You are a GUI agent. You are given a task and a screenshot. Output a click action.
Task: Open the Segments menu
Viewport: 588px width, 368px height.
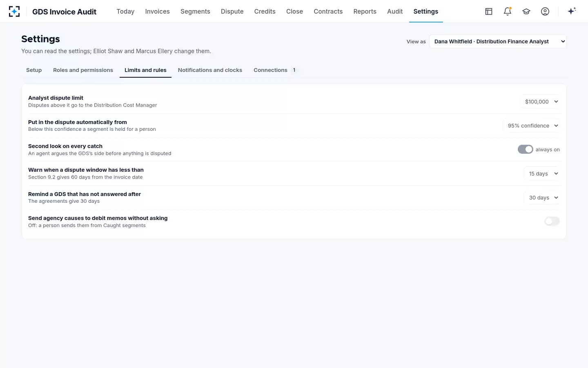coord(195,11)
